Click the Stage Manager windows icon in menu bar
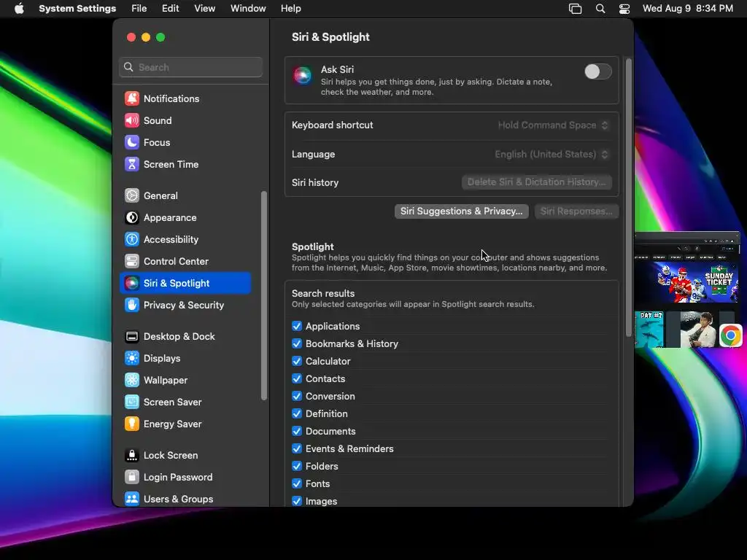 [576, 9]
